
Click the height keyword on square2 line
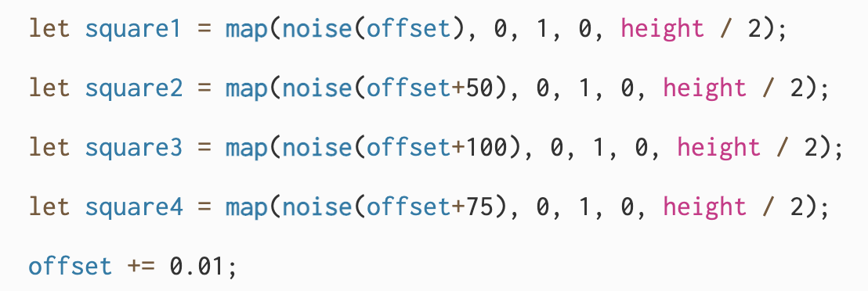click(705, 88)
